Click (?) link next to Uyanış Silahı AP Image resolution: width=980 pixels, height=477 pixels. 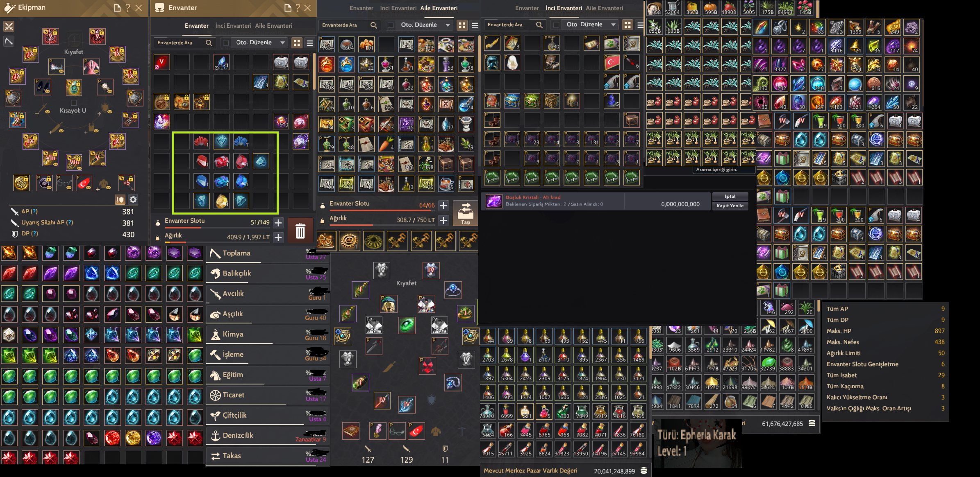70,222
